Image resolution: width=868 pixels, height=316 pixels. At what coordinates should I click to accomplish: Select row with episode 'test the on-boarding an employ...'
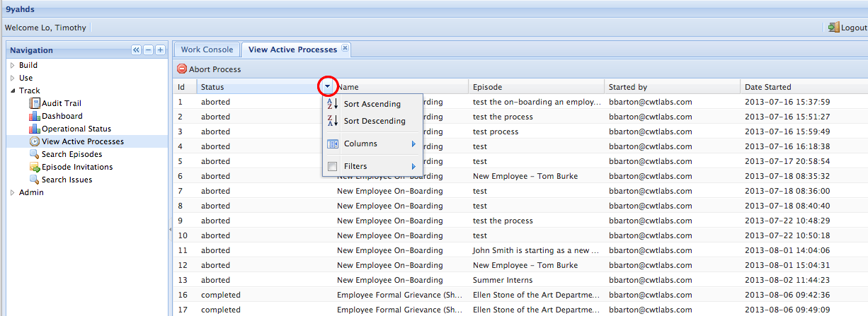coord(520,102)
